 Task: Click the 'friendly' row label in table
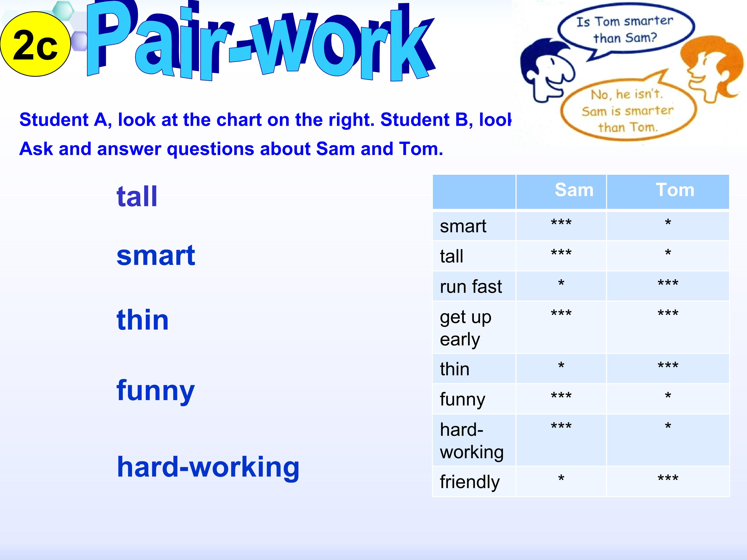(470, 482)
